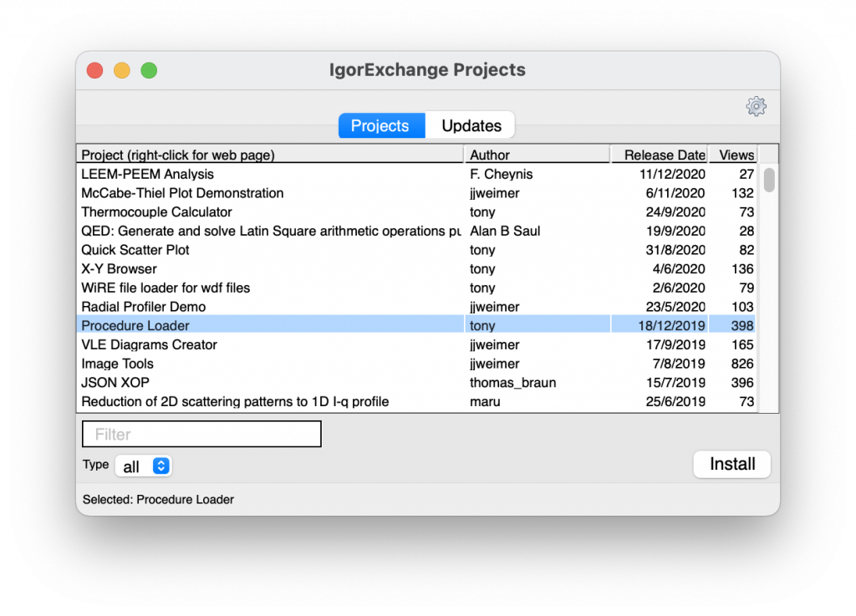
Task: Click views value 132
Action: [x=742, y=193]
